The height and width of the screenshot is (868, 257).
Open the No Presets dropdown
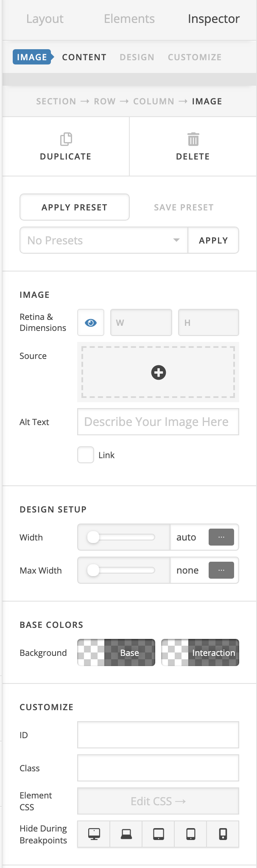pos(104,241)
